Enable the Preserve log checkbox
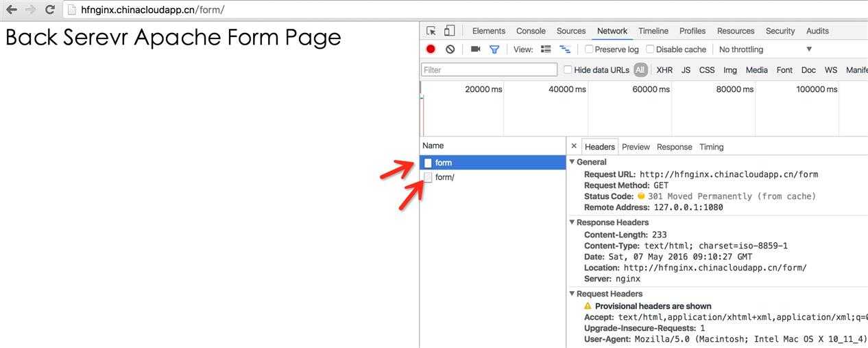Screen dimensions: 868x348 point(589,49)
